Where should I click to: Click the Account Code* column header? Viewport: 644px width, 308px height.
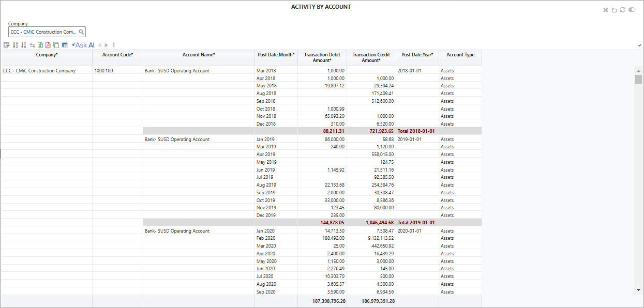coord(117,57)
